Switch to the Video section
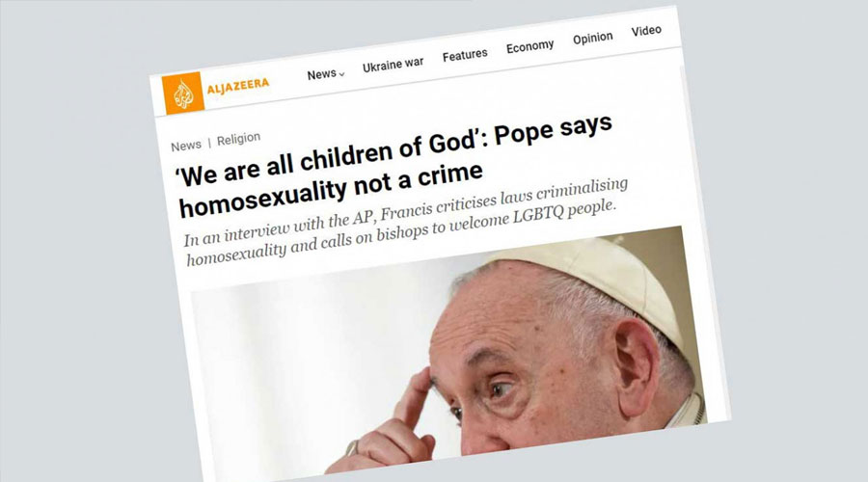Image resolution: width=868 pixels, height=482 pixels. 646,31
